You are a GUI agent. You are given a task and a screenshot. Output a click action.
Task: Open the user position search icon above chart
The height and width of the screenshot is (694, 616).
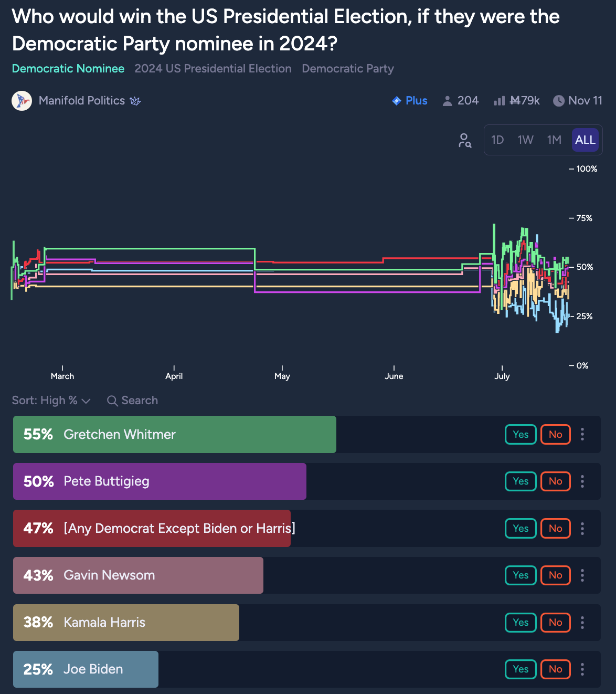[465, 140]
